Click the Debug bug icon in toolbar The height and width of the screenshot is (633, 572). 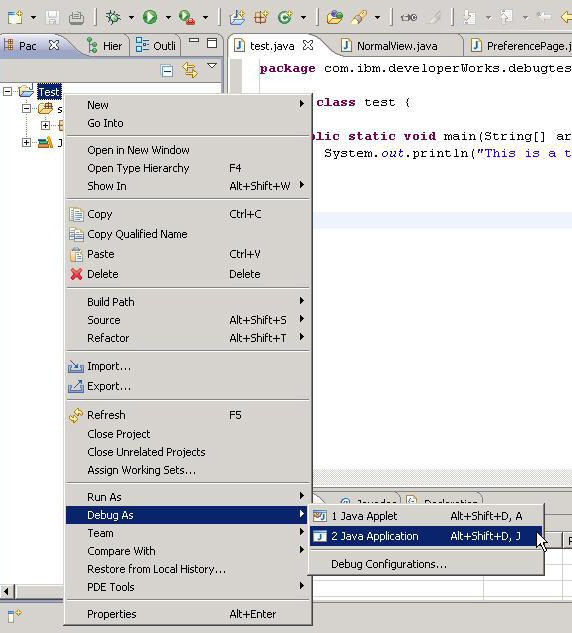[113, 17]
